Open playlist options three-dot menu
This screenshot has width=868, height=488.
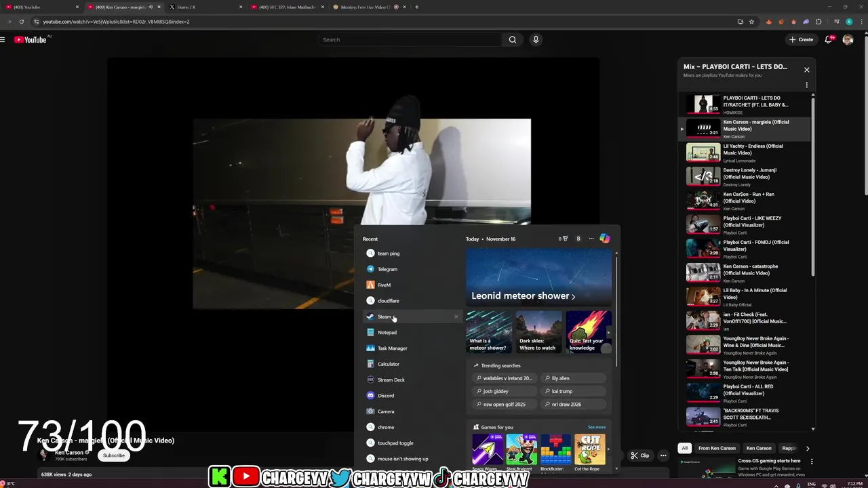pyautogui.click(x=806, y=85)
